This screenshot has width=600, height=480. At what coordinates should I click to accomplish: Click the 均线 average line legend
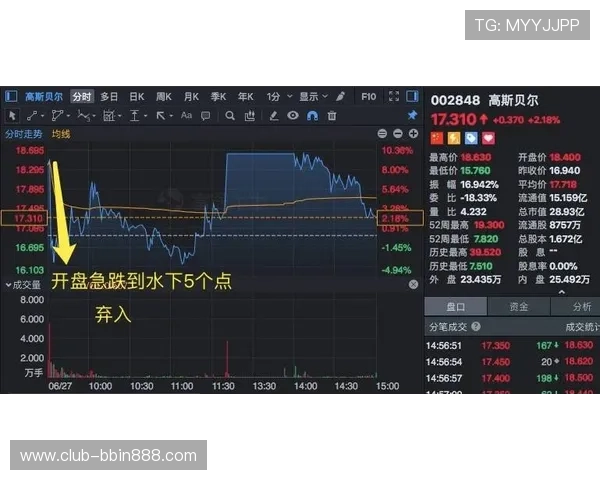click(61, 134)
